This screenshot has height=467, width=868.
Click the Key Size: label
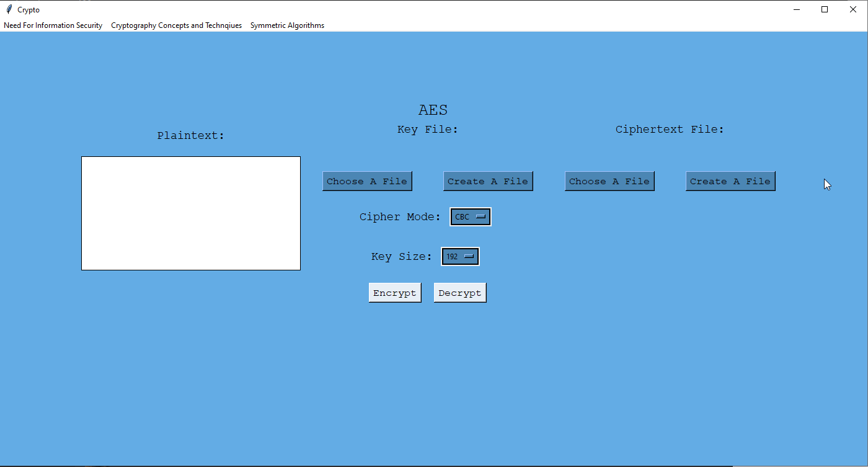tap(402, 257)
